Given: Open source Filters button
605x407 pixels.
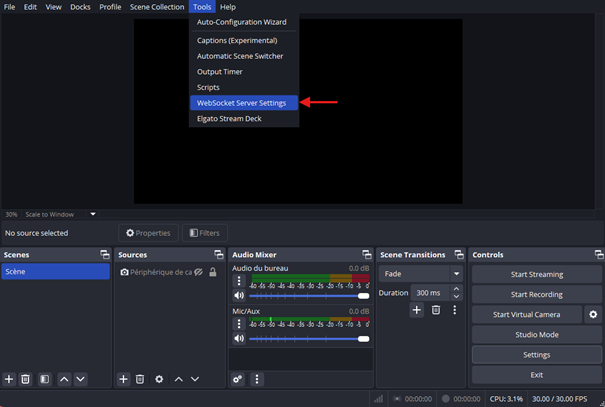Looking at the screenshot, I should point(204,233).
